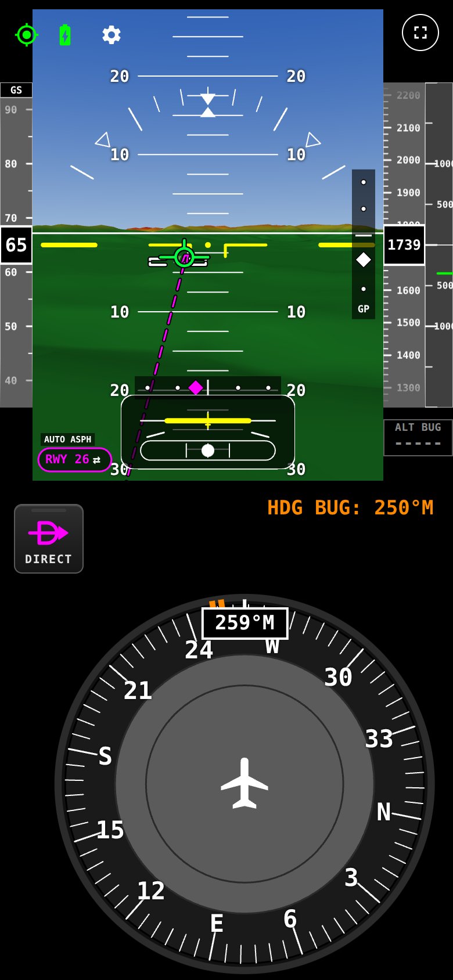Open settings with the gear icon
The width and height of the screenshot is (453, 980).
pyautogui.click(x=112, y=35)
